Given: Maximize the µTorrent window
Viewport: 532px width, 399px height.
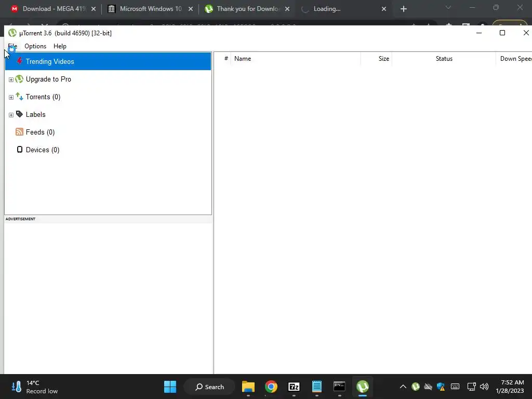Looking at the screenshot, I should coord(502,33).
